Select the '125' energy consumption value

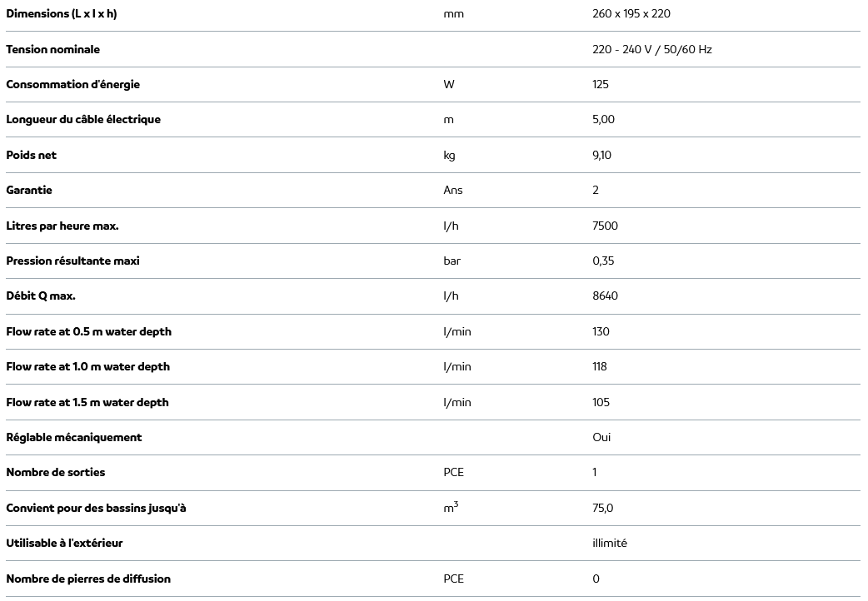pos(601,84)
